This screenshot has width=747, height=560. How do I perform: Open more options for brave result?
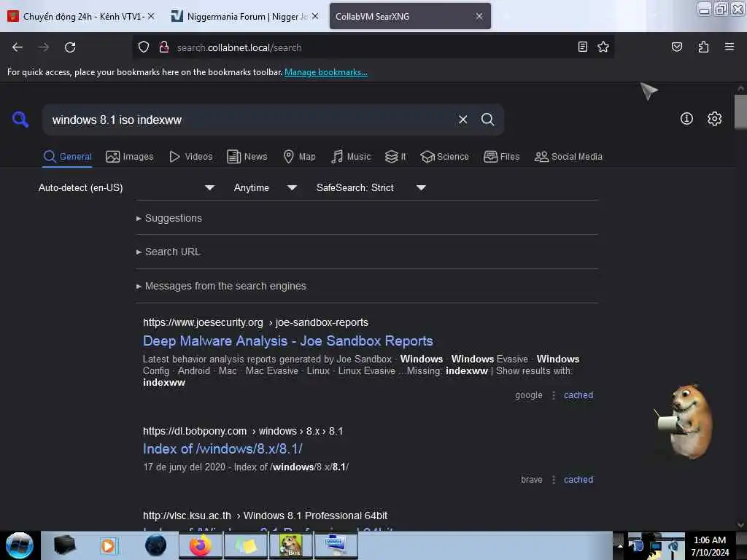tap(553, 480)
